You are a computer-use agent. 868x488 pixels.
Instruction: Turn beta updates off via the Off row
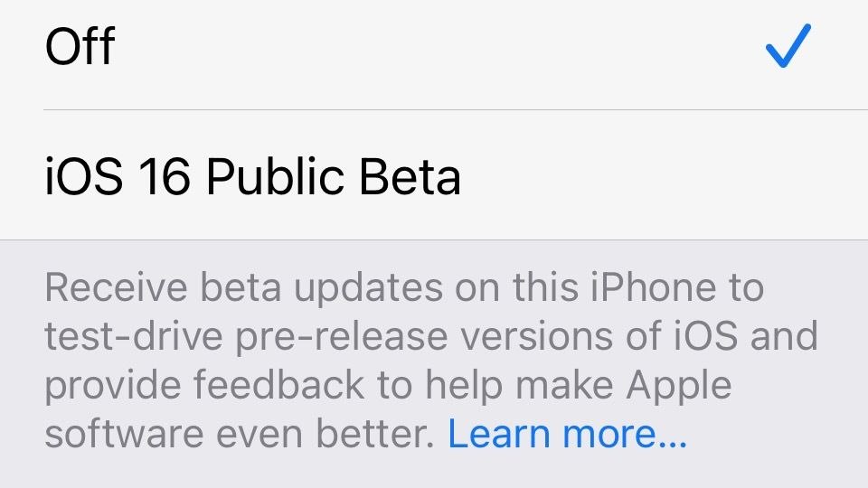(434, 55)
